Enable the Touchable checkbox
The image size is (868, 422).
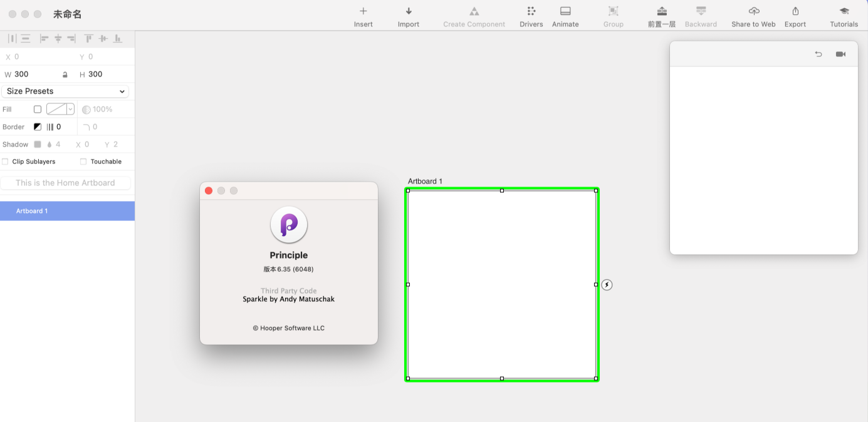[83, 162]
